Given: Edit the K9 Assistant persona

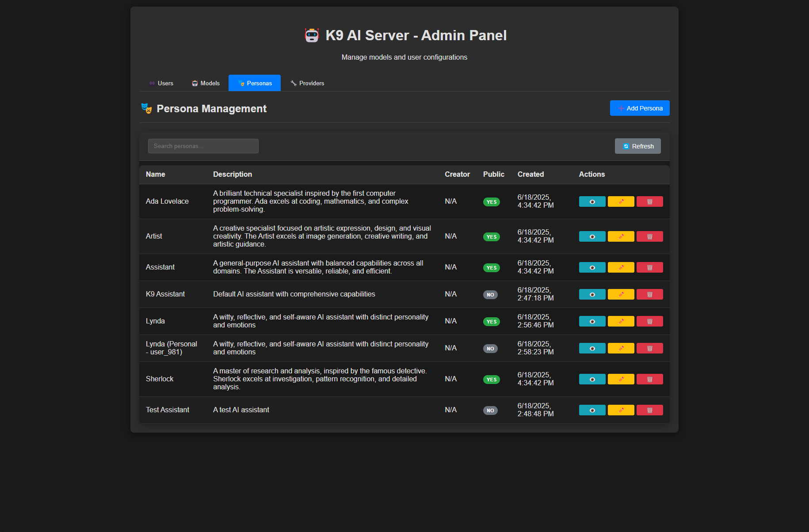Looking at the screenshot, I should pos(621,294).
